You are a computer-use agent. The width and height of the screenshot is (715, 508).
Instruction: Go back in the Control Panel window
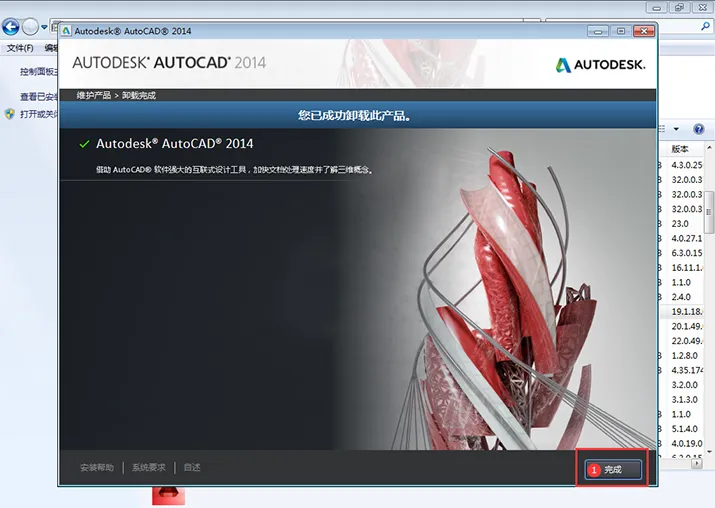10,27
